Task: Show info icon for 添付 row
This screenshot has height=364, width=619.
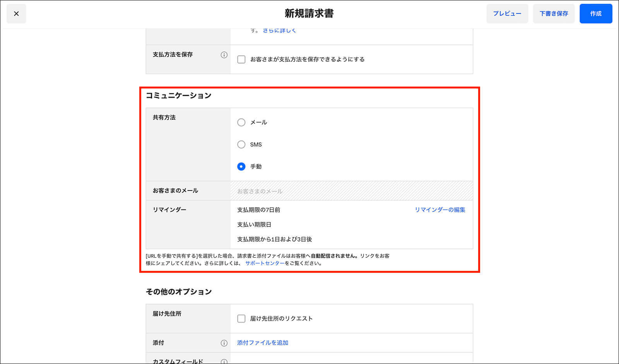Action: click(x=224, y=343)
